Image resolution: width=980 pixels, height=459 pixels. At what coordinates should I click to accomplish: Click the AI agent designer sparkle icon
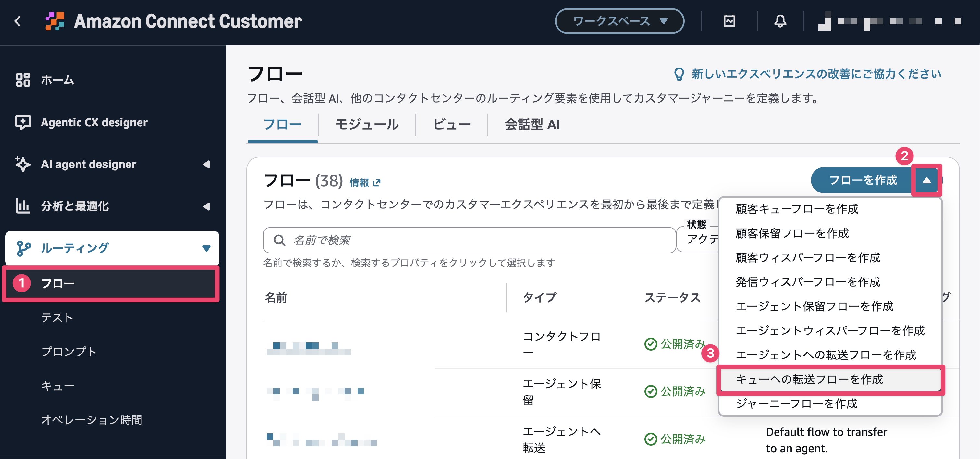coord(23,164)
